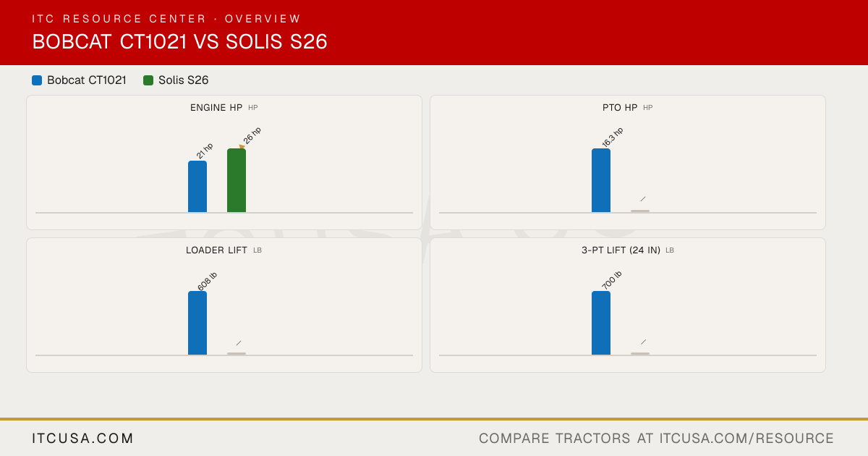Click the 3-PT LIFT (24 IN) chart title
Viewport: 868px width, 456px height.
click(x=621, y=250)
